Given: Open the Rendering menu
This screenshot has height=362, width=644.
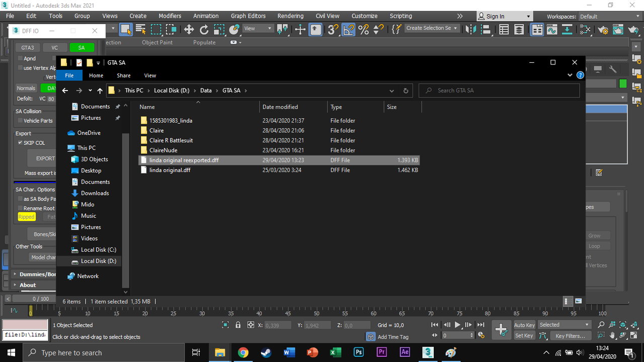Looking at the screenshot, I should 290,16.
